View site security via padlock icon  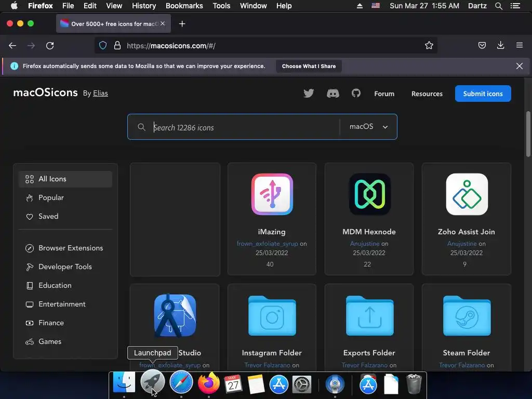117,46
